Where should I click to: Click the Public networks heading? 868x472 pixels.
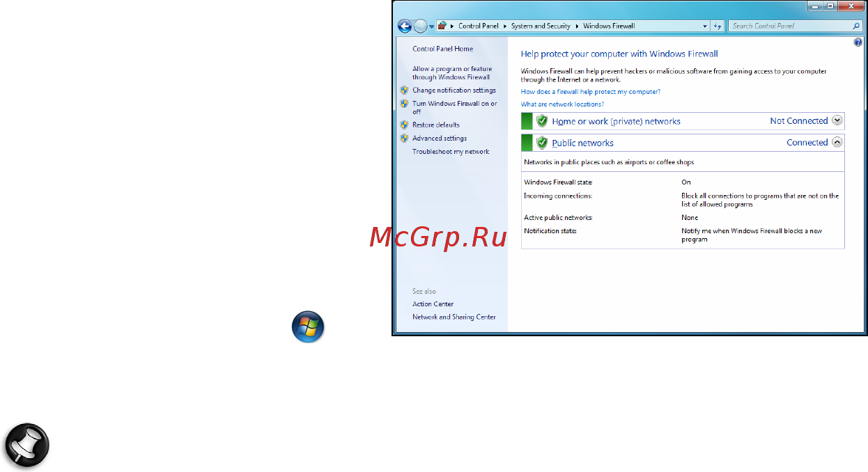pos(582,143)
